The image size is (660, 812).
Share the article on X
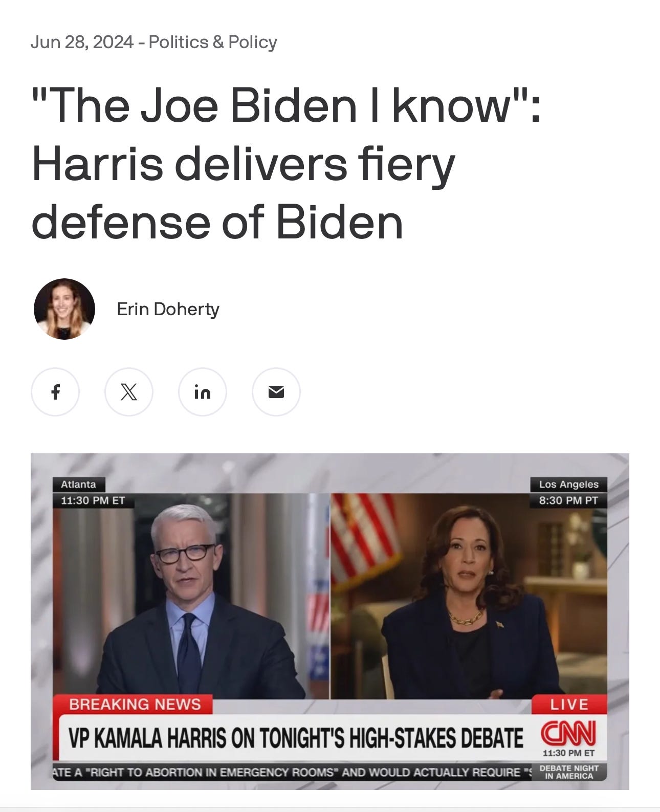point(129,392)
